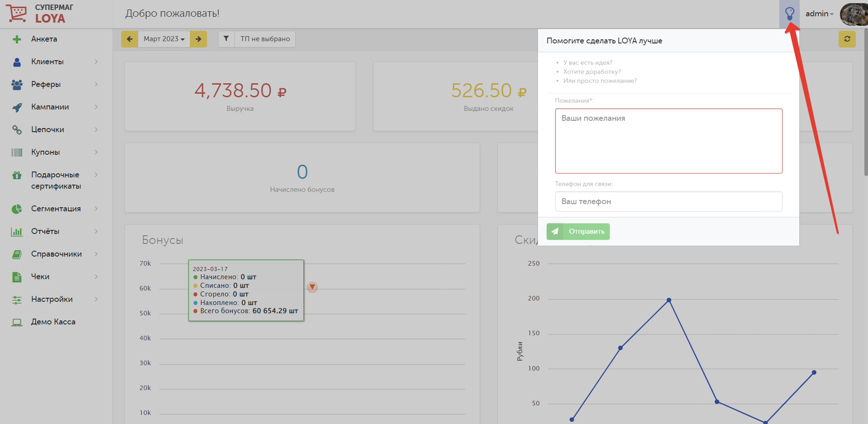Viewport: 868px width, 424px height.
Task: Focus the Ваш телефон input field
Action: tap(669, 201)
